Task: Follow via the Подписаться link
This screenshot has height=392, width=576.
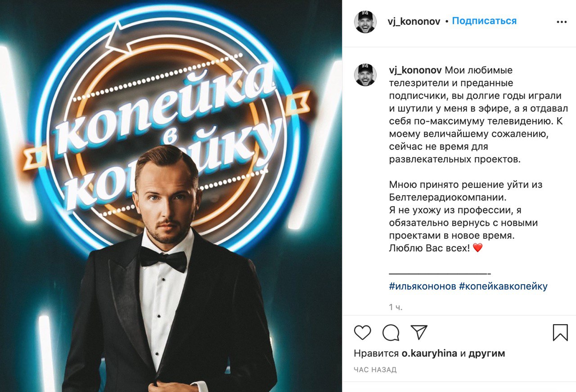Action: click(x=484, y=21)
